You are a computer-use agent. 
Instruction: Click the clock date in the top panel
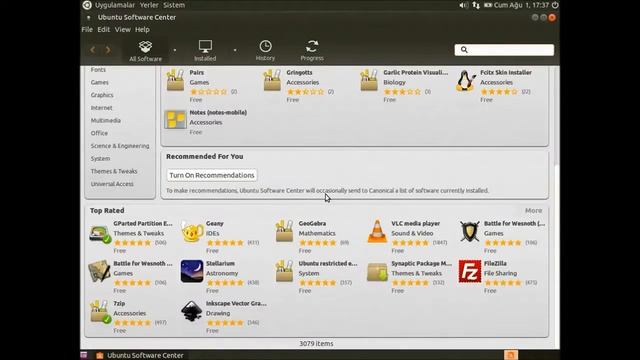click(x=522, y=5)
